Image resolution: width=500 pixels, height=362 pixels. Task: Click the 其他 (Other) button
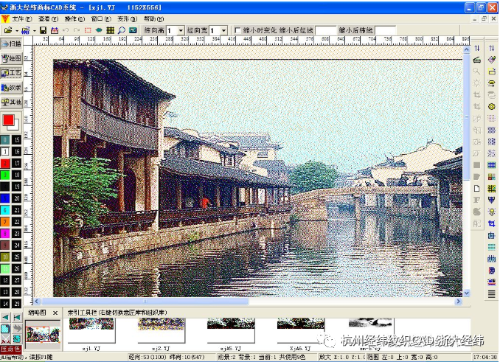pyautogui.click(x=11, y=102)
